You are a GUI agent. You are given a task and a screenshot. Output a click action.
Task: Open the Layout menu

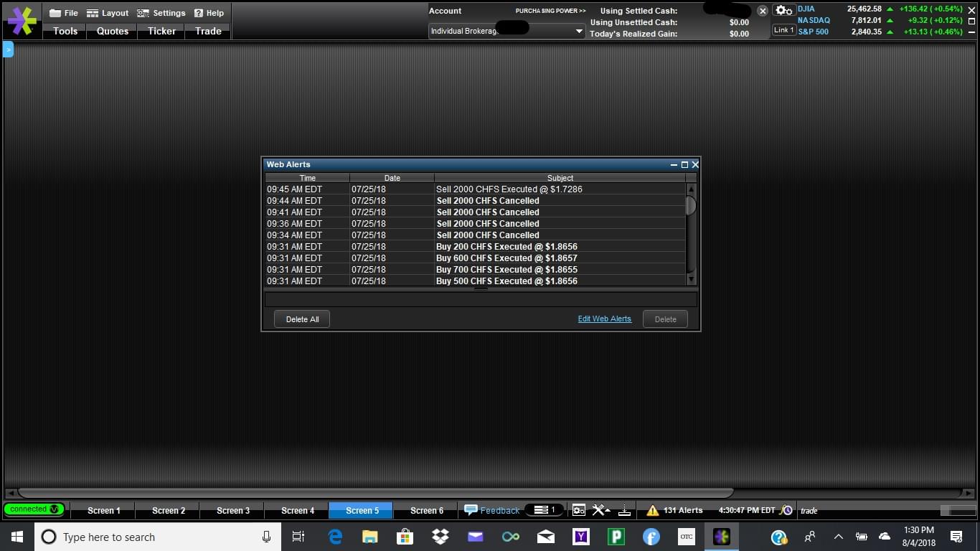[107, 13]
